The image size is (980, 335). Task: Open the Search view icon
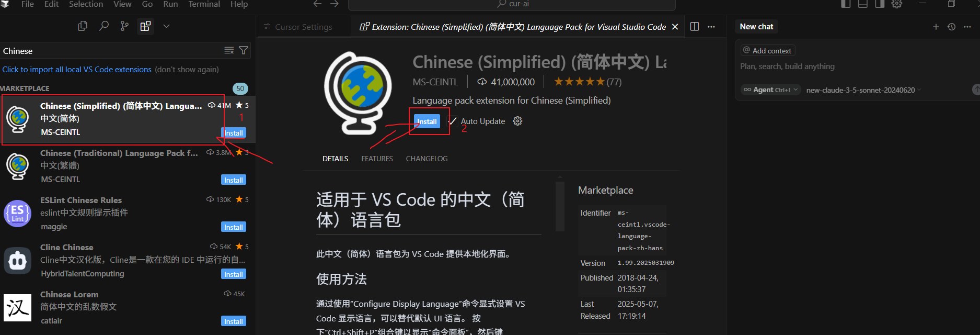point(103,26)
